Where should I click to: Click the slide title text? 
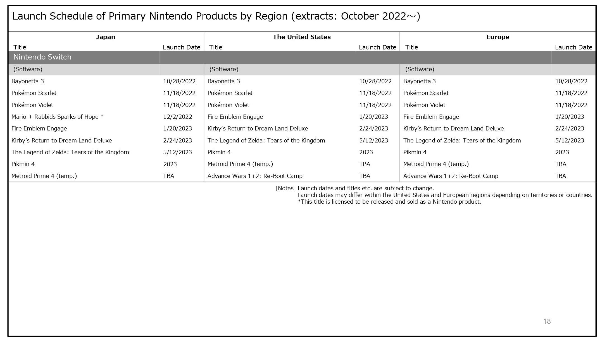(216, 16)
